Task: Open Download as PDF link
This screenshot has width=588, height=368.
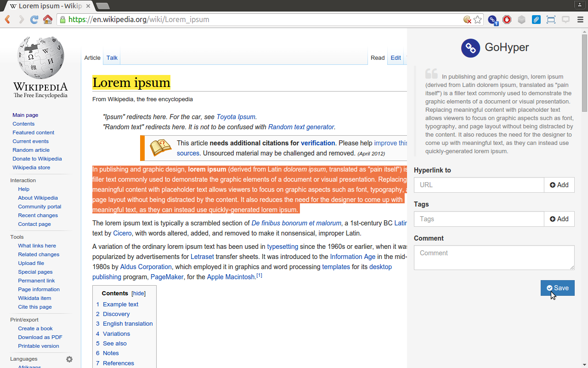Action: click(40, 337)
